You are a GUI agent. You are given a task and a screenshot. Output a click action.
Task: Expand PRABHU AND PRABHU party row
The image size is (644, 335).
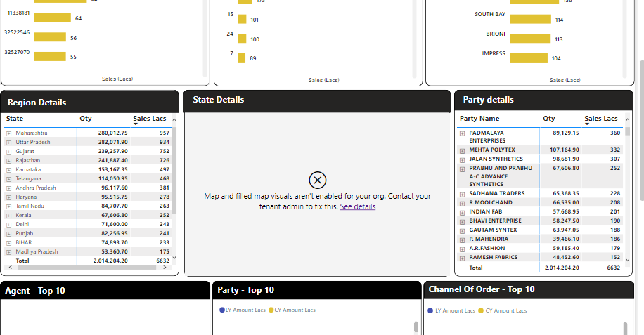[x=462, y=169]
